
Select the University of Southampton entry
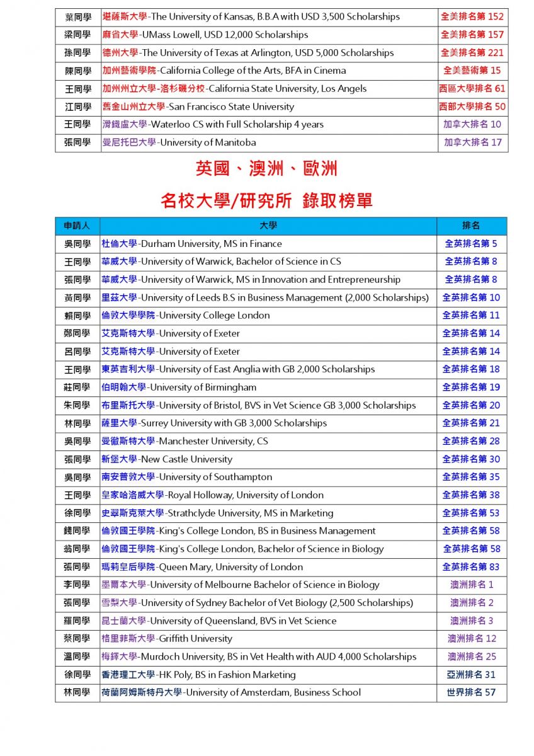[x=187, y=477]
